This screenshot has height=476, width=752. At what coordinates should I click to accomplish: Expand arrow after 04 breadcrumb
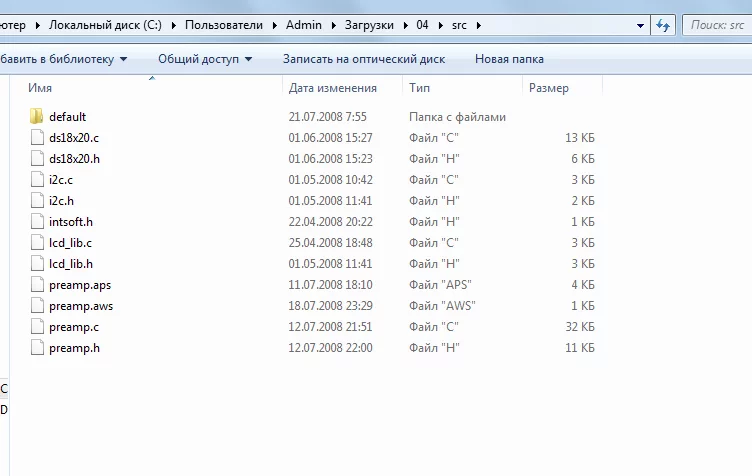click(x=440, y=25)
